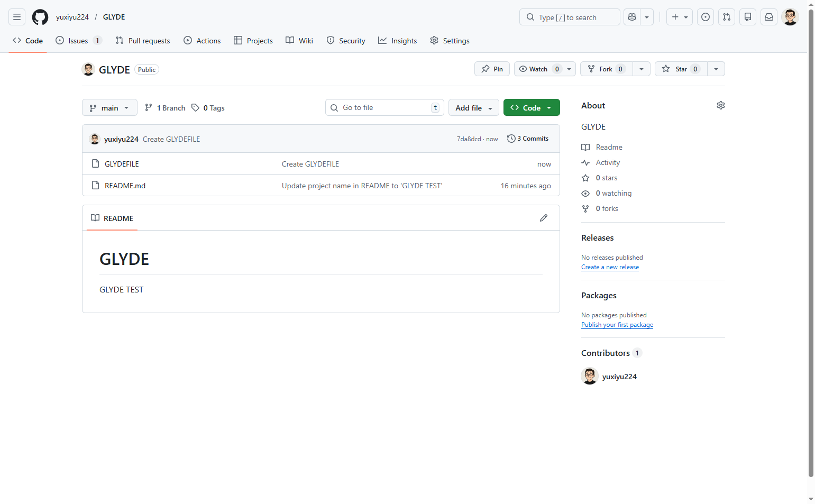Open the Create GLYDEFILE latest commit message
Screen dimensions: 815x504
coord(171,139)
